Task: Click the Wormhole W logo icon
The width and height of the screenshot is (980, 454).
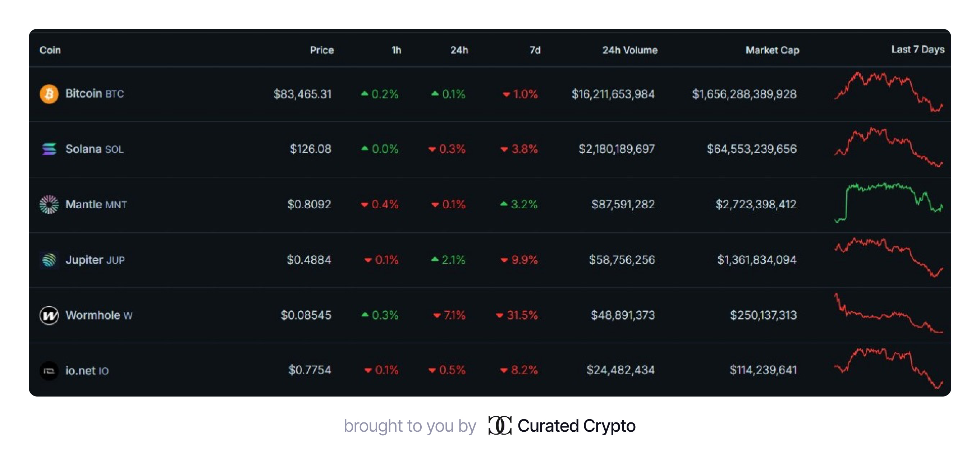Action: [x=49, y=315]
